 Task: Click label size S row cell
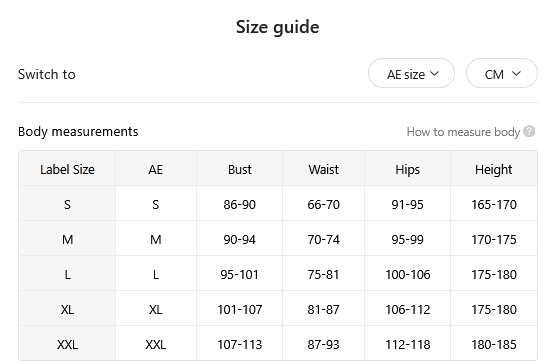click(x=68, y=204)
